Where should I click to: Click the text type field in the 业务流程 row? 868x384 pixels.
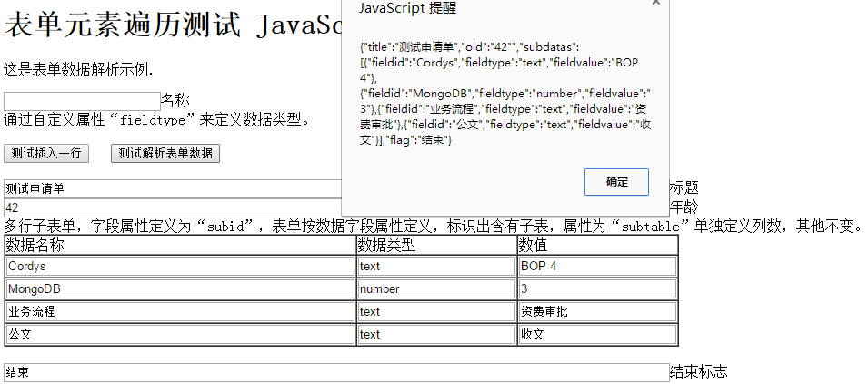pyautogui.click(x=437, y=311)
